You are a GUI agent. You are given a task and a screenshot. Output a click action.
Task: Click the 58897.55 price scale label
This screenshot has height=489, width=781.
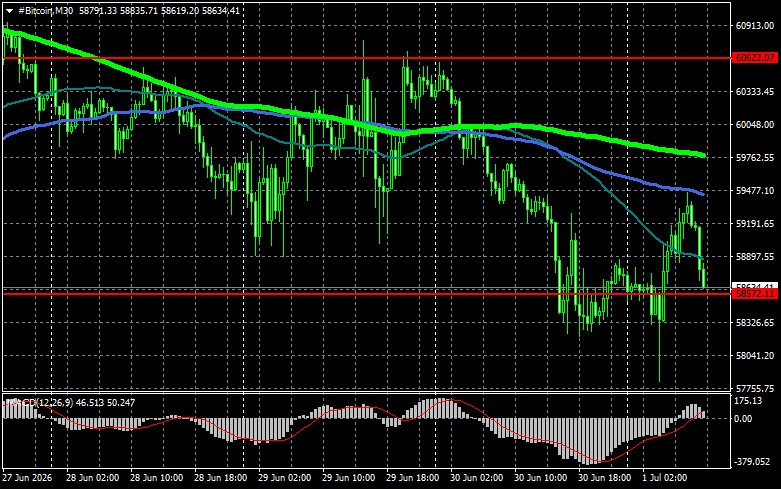[x=755, y=257]
